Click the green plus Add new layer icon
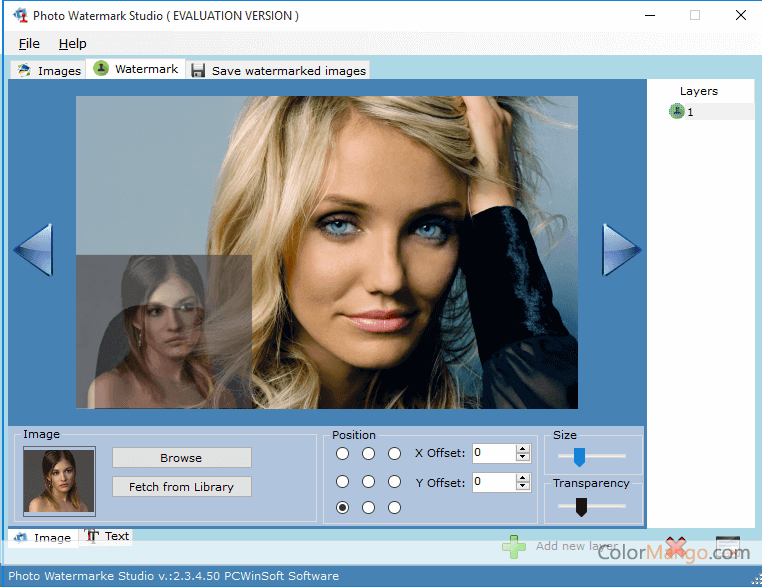The image size is (762, 587). coord(514,547)
